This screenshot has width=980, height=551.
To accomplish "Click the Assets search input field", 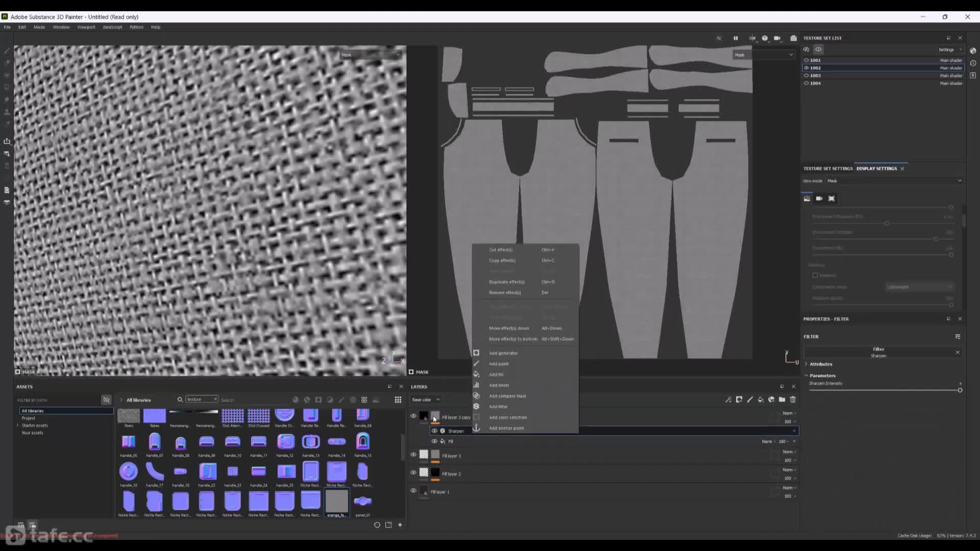I will click(x=255, y=400).
